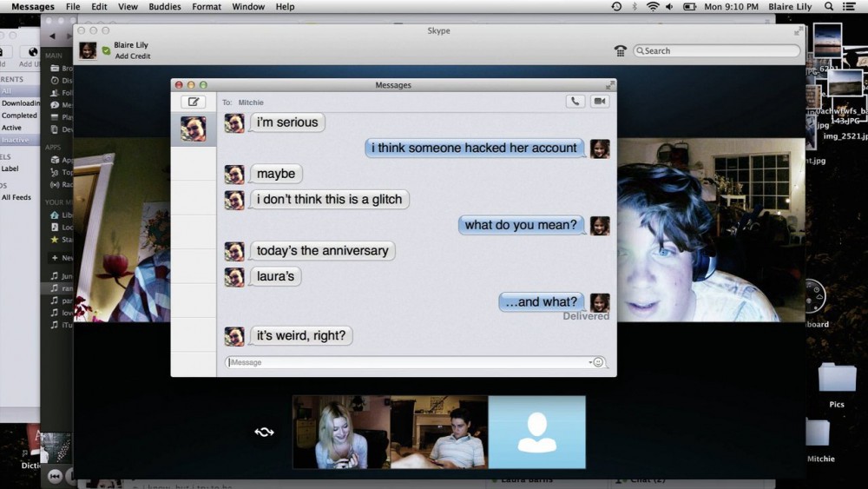Select the blonde girl's video thumbnail
The image size is (868, 489).
(341, 432)
